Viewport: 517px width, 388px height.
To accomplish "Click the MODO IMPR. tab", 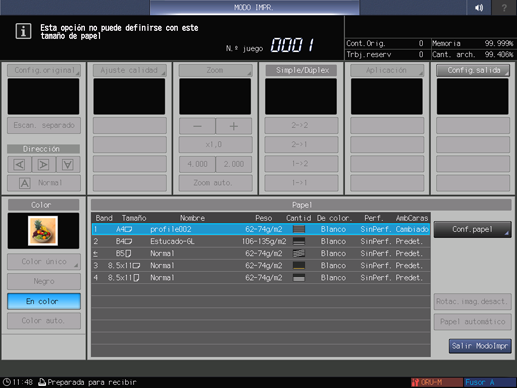I will tap(254, 7).
